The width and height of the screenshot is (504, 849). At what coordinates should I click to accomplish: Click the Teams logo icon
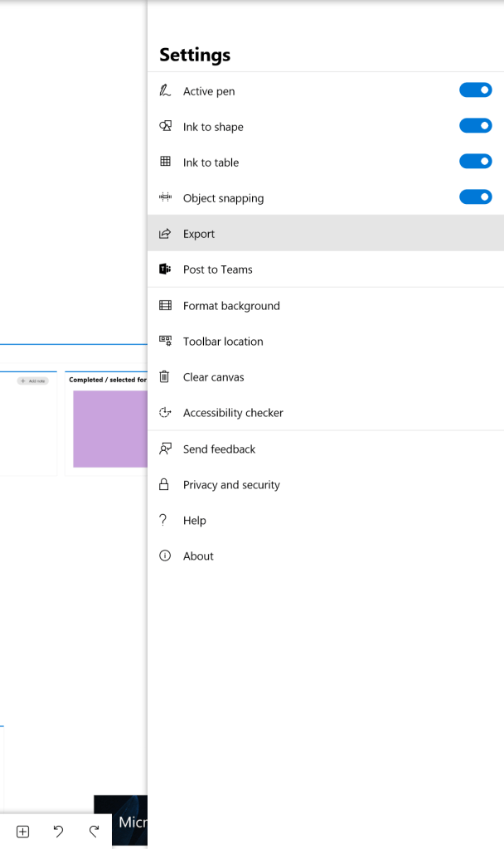click(x=165, y=269)
